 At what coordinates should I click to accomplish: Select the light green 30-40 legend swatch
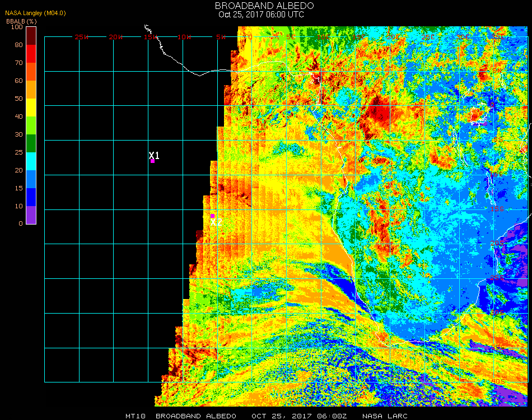point(31,125)
